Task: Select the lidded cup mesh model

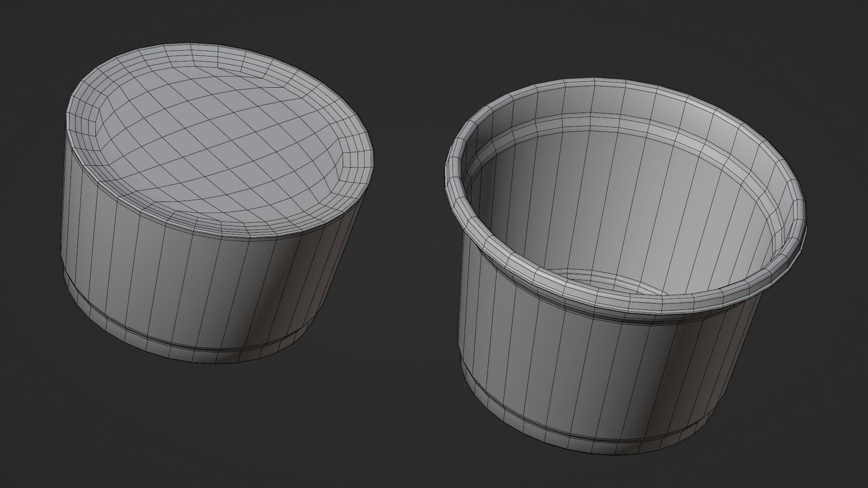Action: click(217, 203)
